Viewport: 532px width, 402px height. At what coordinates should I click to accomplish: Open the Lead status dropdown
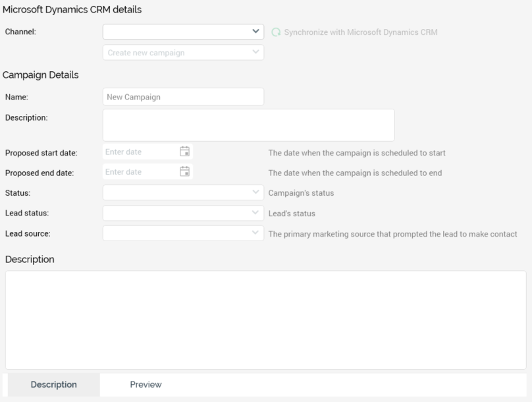point(255,213)
